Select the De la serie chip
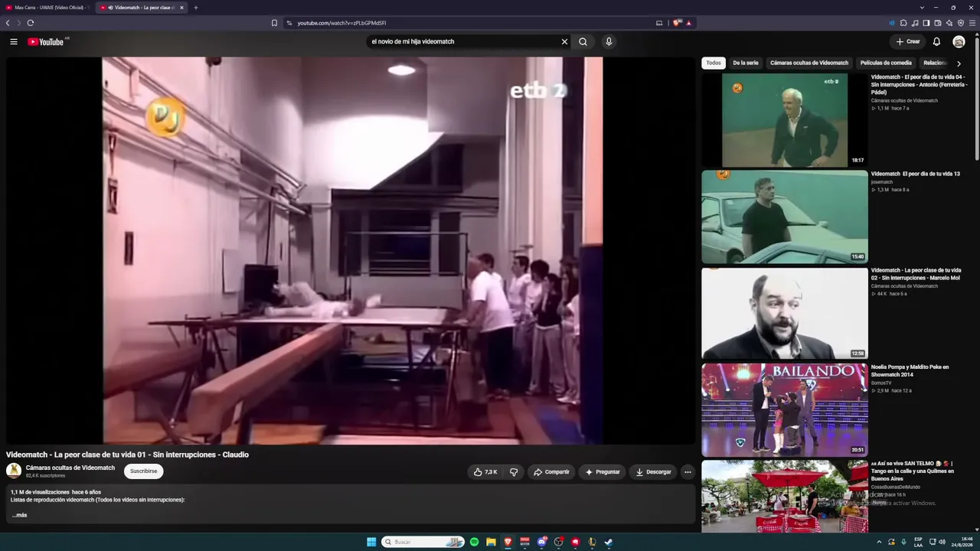 coord(746,63)
